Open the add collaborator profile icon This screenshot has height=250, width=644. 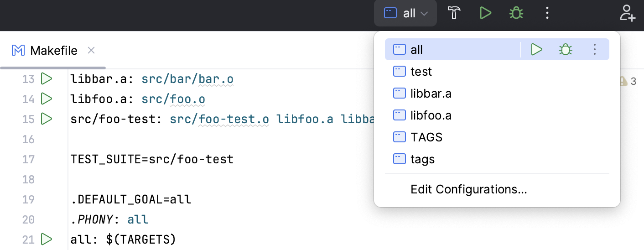pos(627,13)
